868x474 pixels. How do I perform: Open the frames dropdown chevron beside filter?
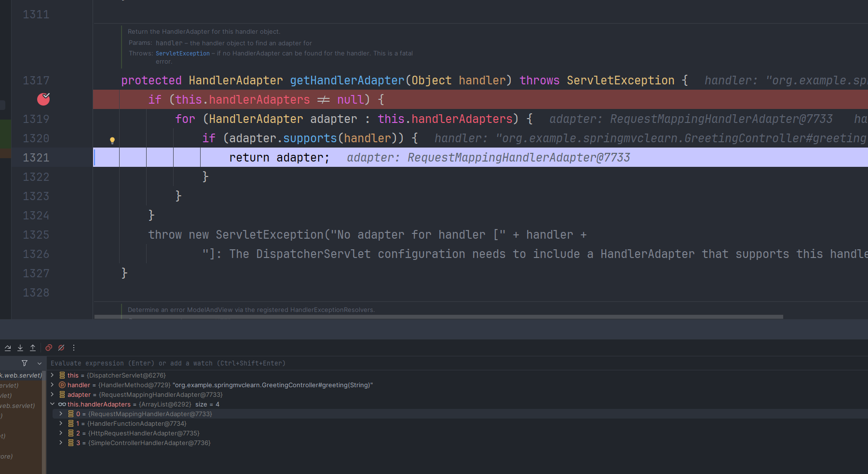coord(40,363)
